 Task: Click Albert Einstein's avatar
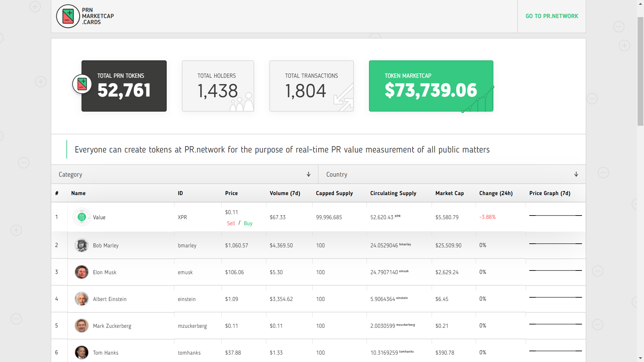tap(82, 299)
